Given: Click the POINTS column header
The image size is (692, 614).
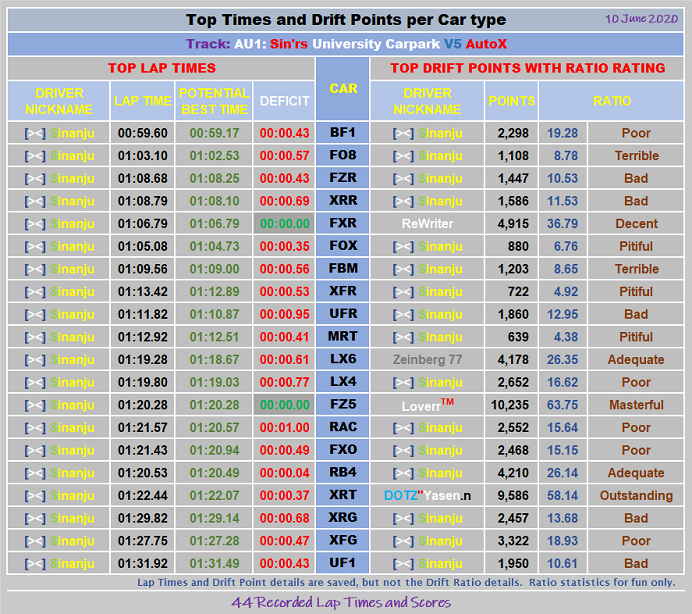Looking at the screenshot, I should (511, 101).
